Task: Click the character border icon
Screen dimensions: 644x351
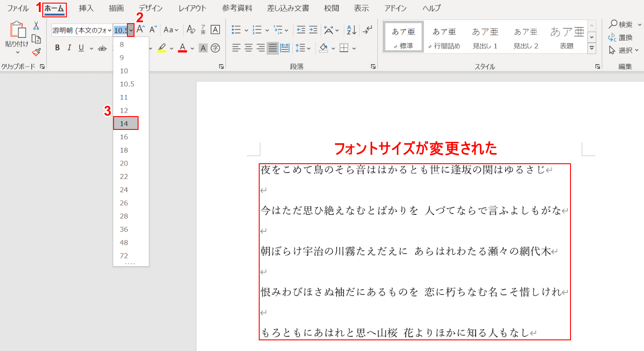Action: [x=215, y=30]
